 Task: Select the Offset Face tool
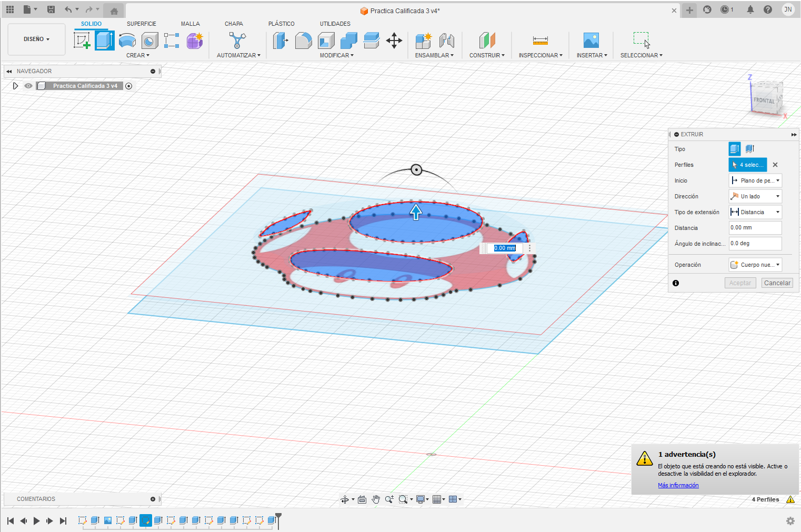(x=371, y=41)
